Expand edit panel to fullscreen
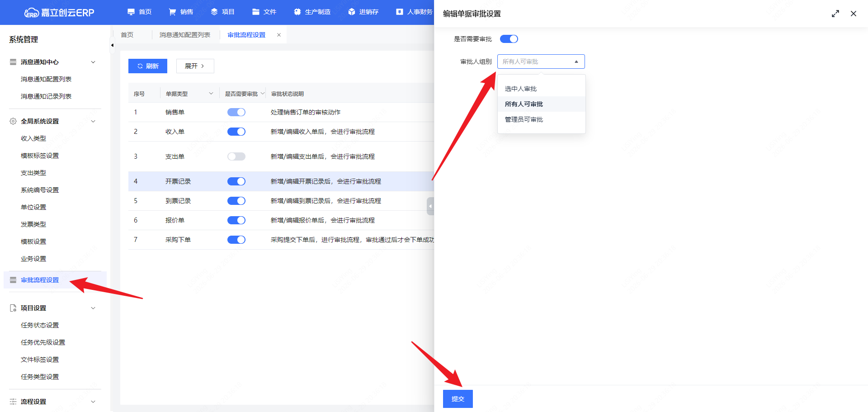 835,14
